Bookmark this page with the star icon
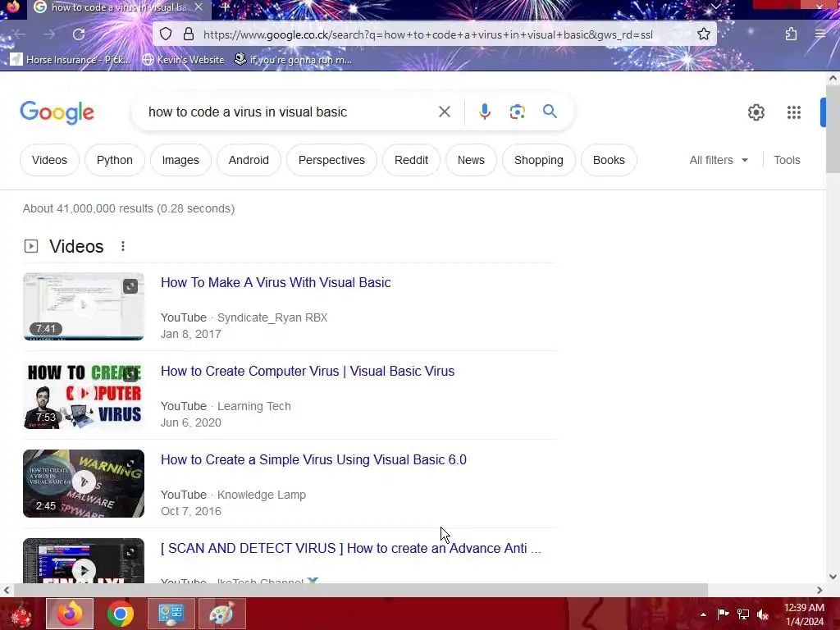 (x=703, y=34)
